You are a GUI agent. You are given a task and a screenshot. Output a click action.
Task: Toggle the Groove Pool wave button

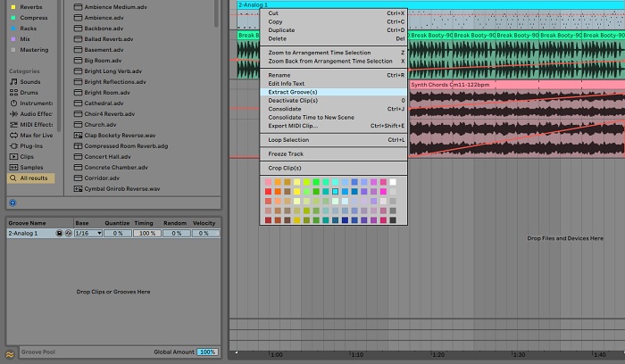[x=10, y=353]
